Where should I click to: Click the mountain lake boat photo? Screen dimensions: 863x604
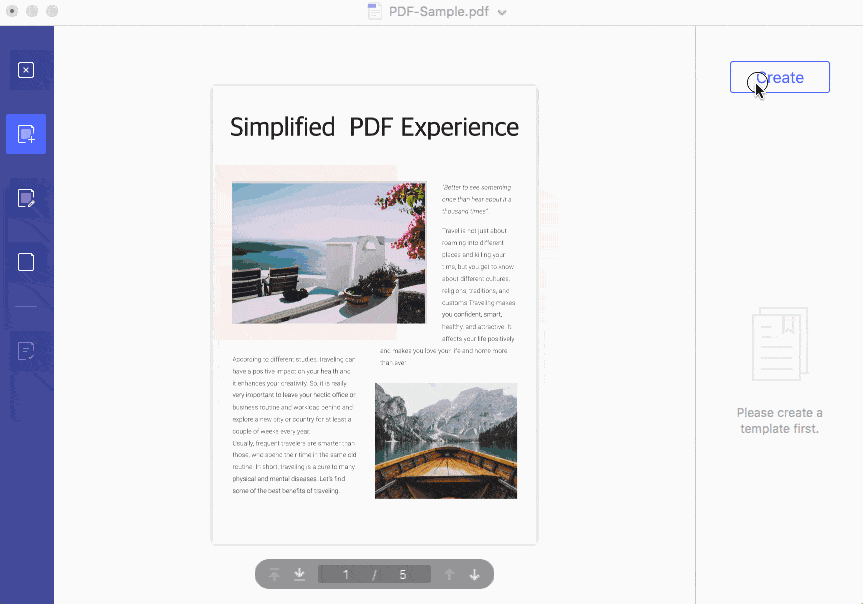[x=445, y=440]
